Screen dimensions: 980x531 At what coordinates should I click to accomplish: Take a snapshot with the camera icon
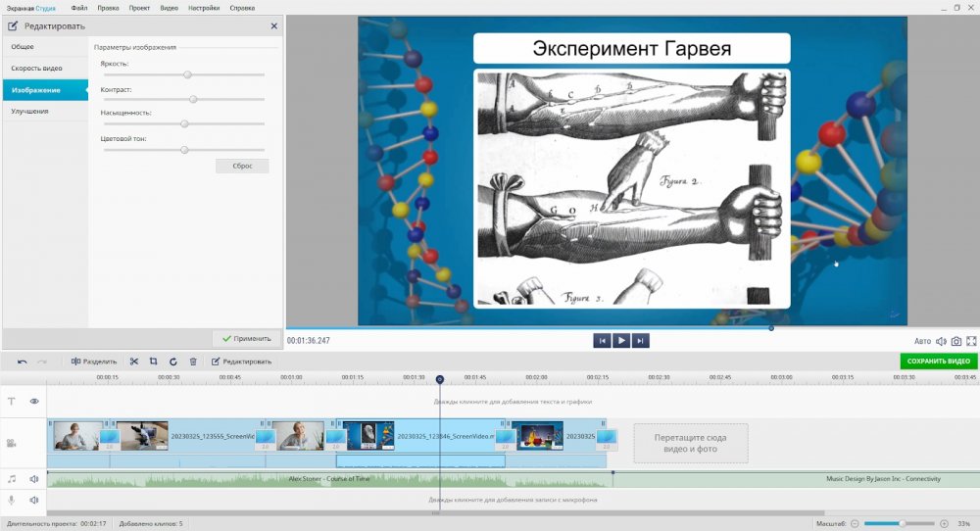pyautogui.click(x=955, y=341)
